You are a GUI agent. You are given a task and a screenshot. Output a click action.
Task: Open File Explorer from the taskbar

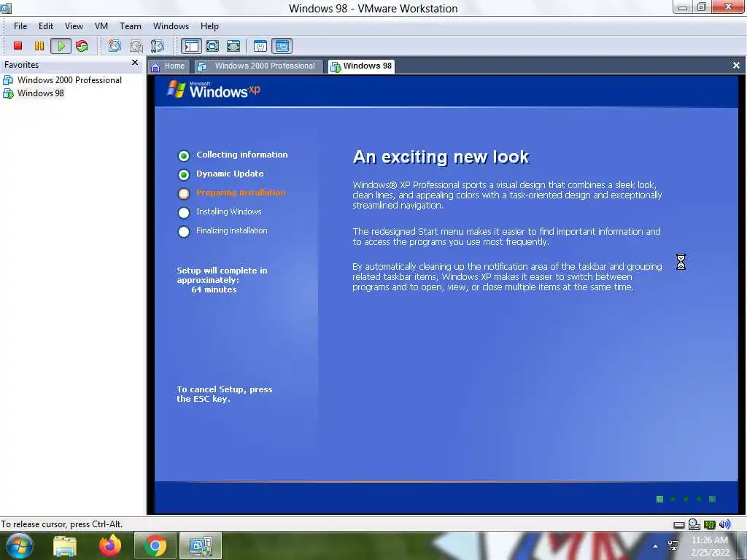[x=65, y=546]
